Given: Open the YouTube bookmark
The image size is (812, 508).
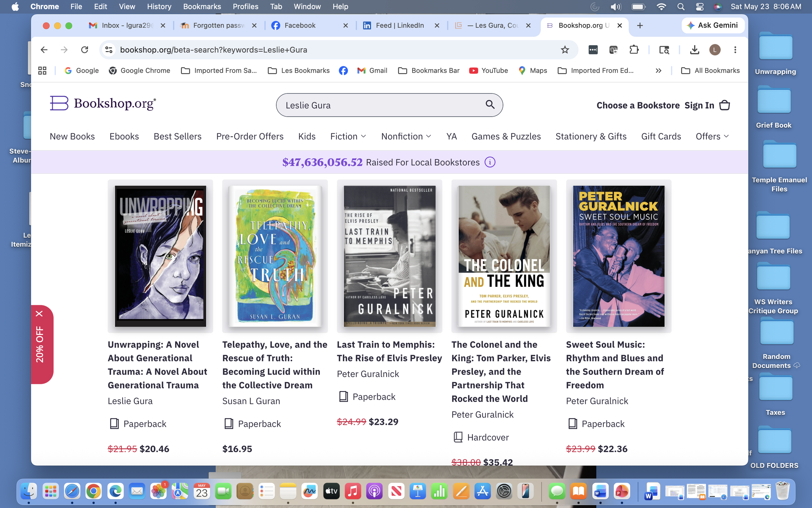Looking at the screenshot, I should [x=488, y=71].
